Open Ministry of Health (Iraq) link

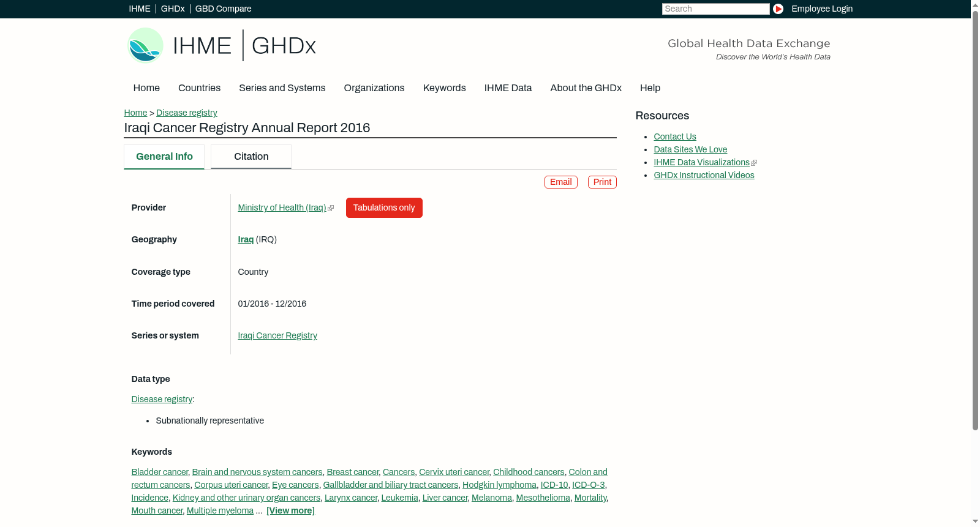pos(282,207)
